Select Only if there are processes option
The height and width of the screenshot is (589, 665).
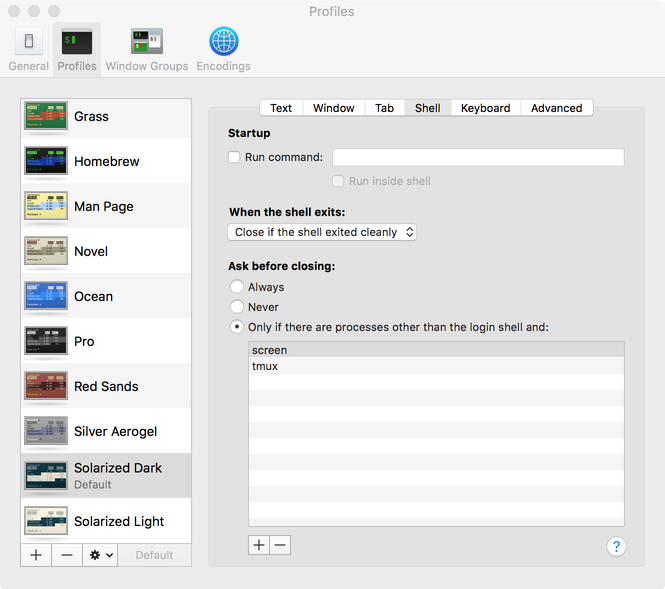coord(237,327)
